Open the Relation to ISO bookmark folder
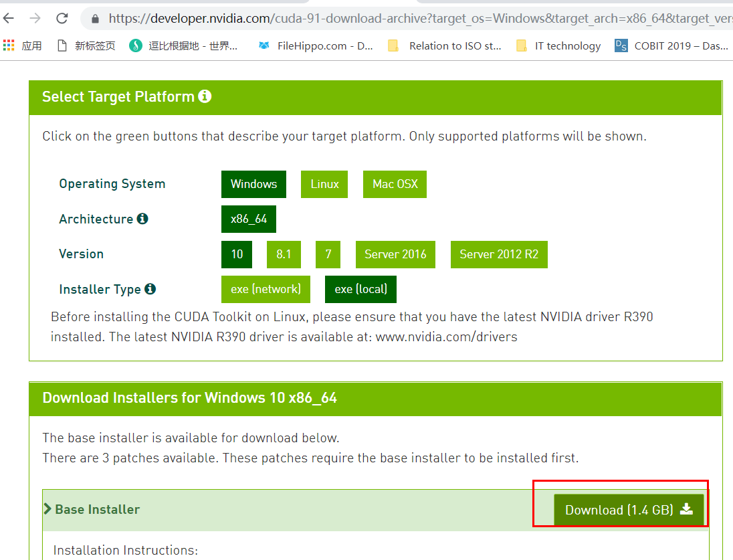 445,45
